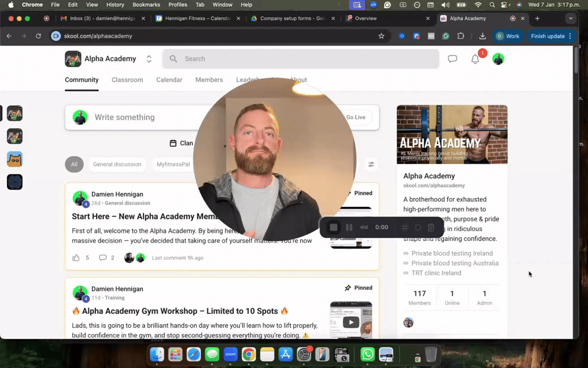
Task: Filter posts by General discussion chip
Action: click(x=117, y=164)
